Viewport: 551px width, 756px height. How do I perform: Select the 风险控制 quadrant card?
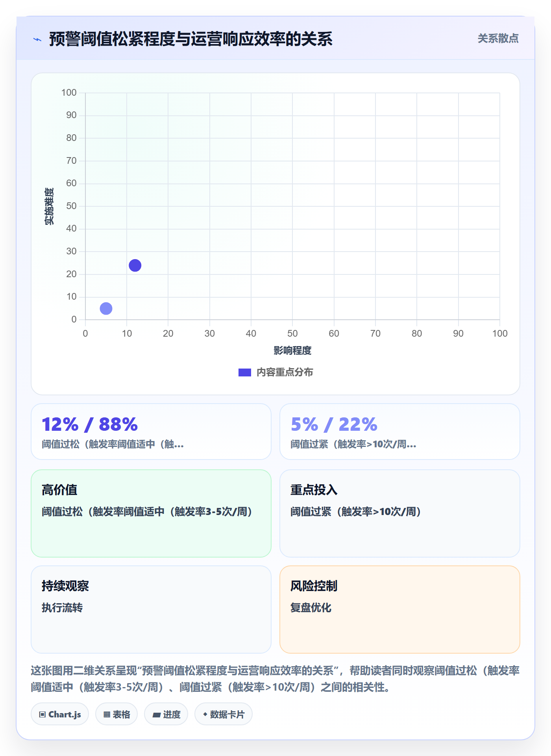[400, 610]
